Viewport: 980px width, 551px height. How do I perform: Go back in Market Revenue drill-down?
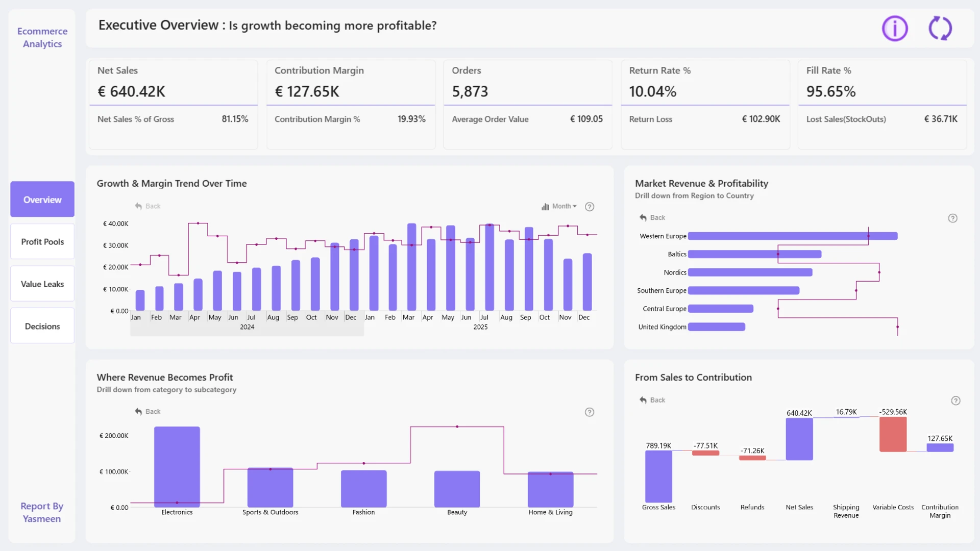coord(652,218)
